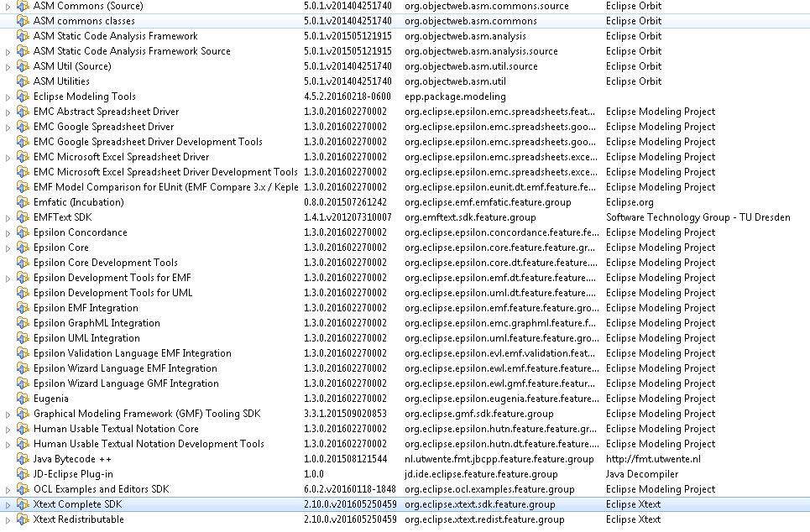Click the Epsilon Wizard Language GMF Integration icon

[23, 383]
